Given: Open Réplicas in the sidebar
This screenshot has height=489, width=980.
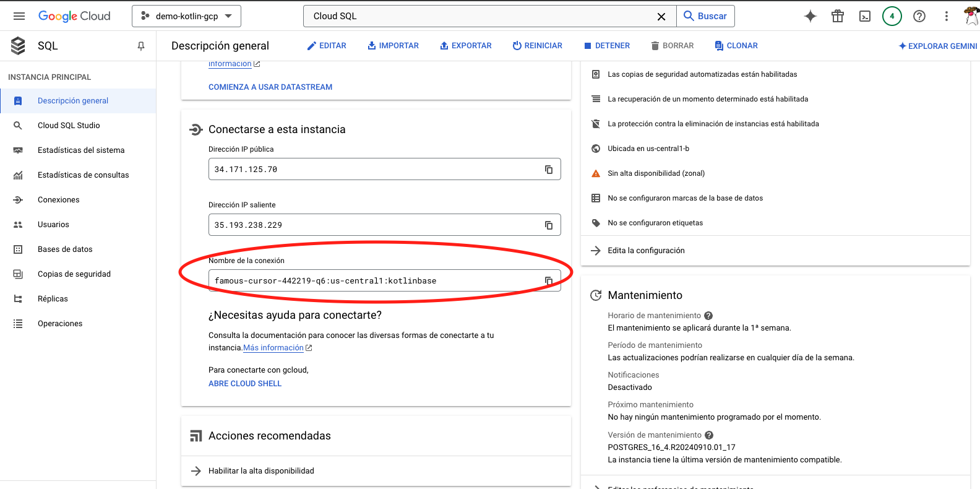Looking at the screenshot, I should click(78, 299).
